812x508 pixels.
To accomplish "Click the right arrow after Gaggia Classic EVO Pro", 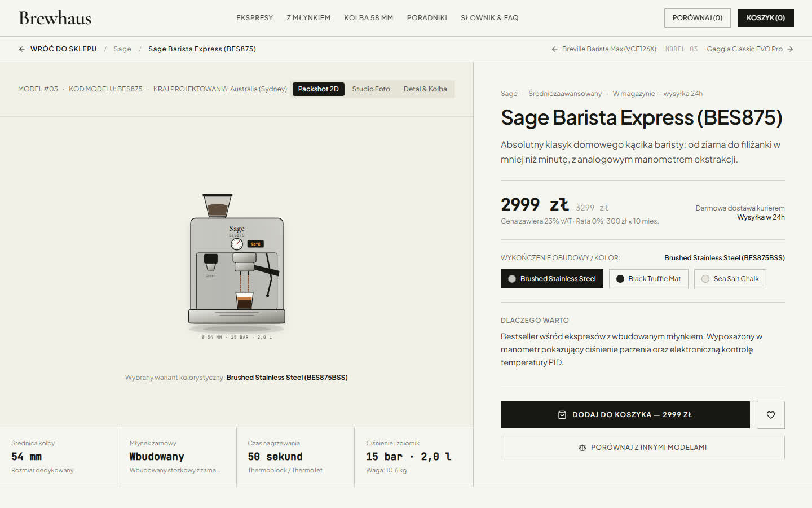I will point(790,49).
